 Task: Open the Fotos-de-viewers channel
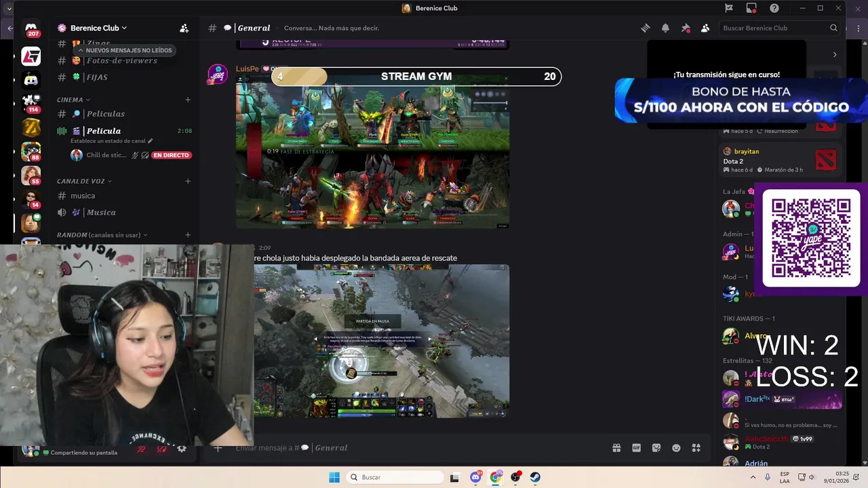(x=125, y=60)
